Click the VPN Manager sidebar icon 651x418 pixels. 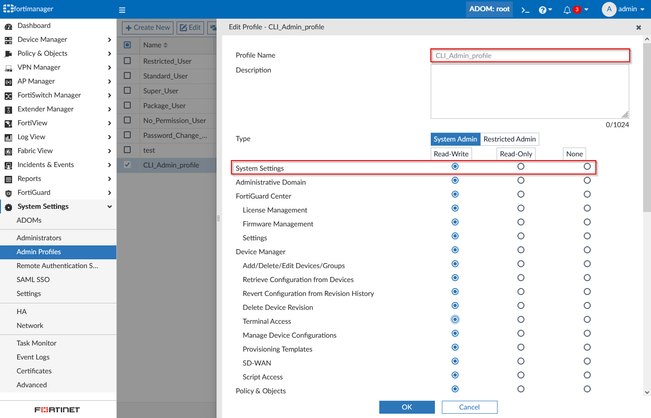pyautogui.click(x=8, y=68)
